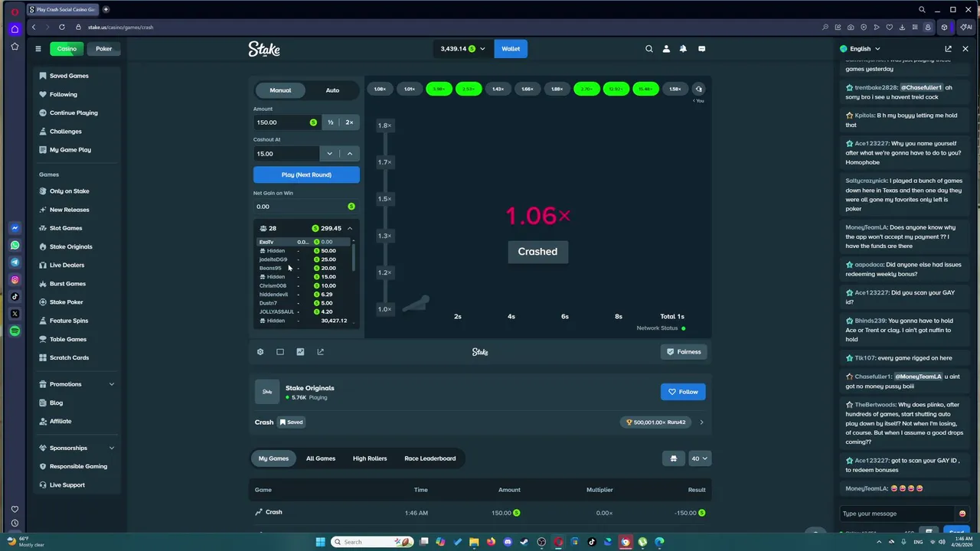The image size is (980, 551).
Task: Open Instagram in the browser sidebar
Action: (x=15, y=280)
